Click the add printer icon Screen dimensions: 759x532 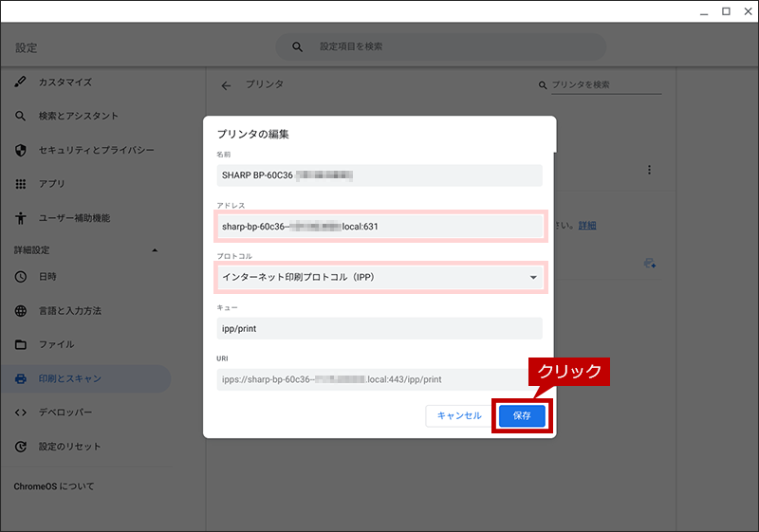coord(650,264)
